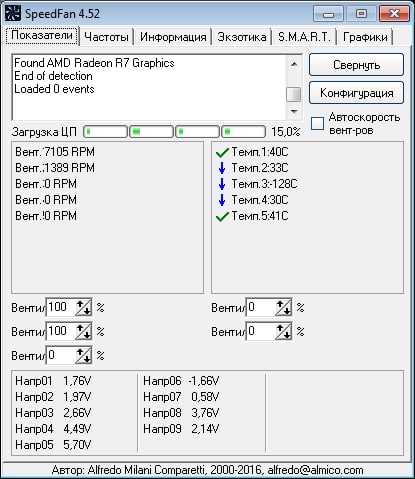The width and height of the screenshot is (415, 479).
Task: Click the first CPU load bar
Action: point(105,132)
